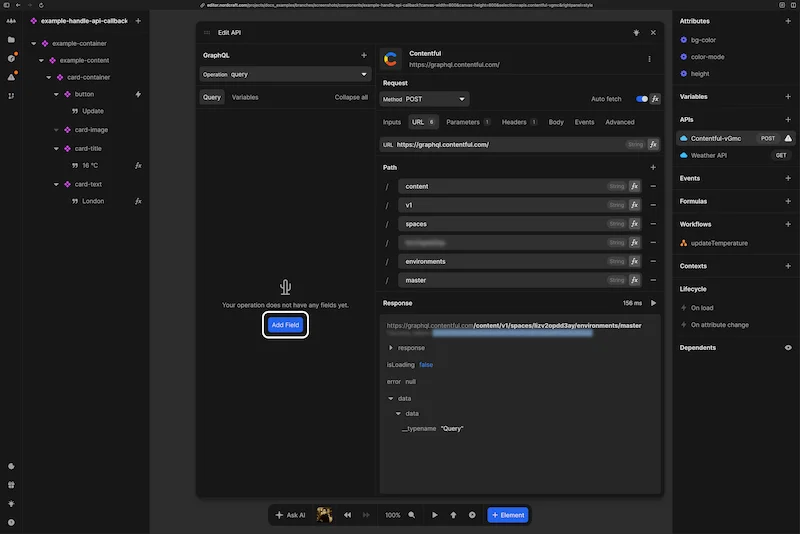This screenshot has width=800, height=534.
Task: Switch to the Variables tab
Action: pos(245,97)
